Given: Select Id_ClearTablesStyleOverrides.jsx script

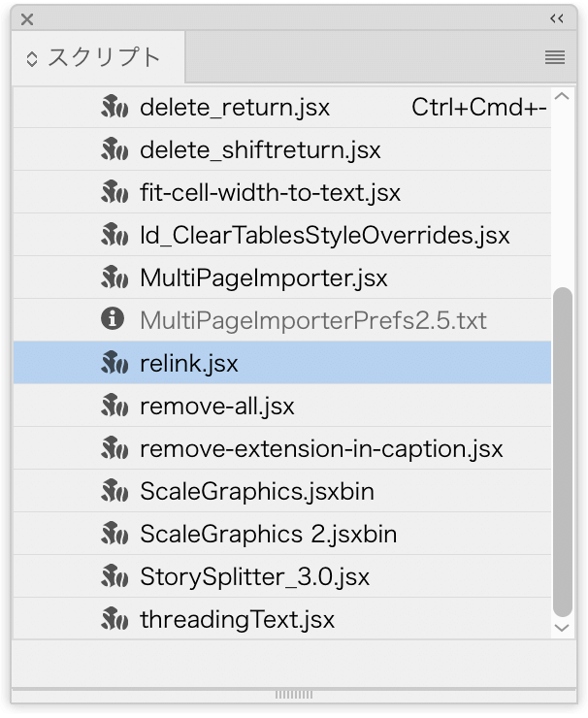Looking at the screenshot, I should click(x=282, y=235).
